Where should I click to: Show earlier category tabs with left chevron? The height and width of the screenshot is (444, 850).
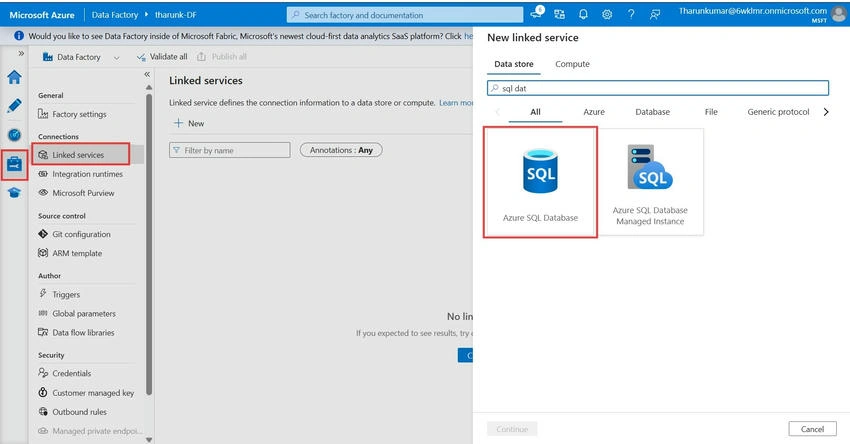497,112
